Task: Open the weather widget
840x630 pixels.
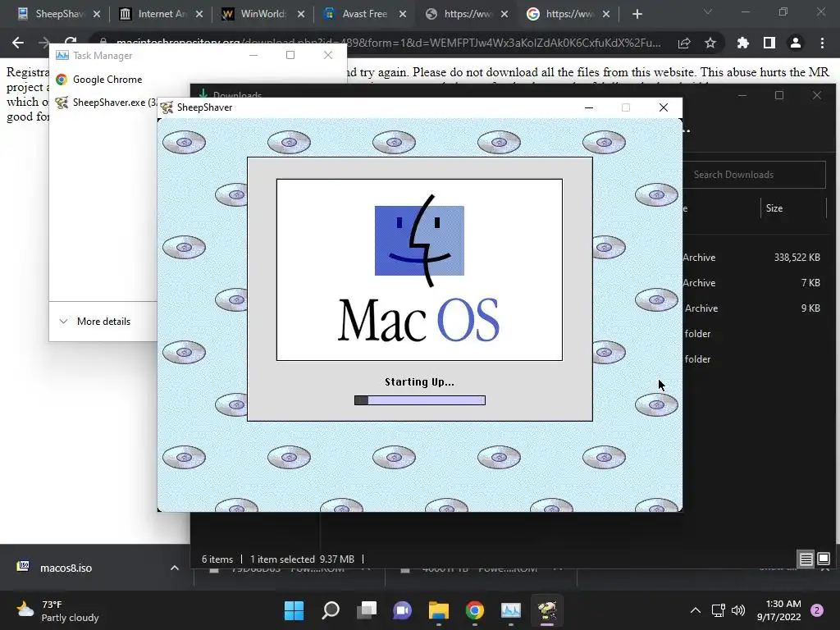Action: coord(57,610)
